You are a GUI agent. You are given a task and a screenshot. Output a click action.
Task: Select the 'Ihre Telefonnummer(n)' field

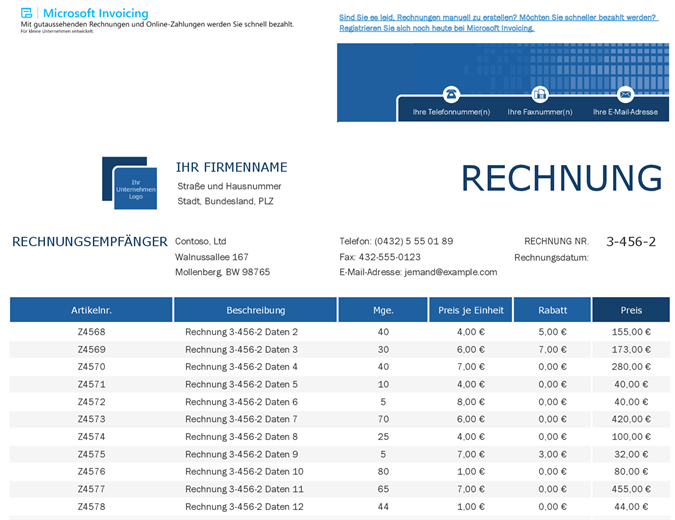coord(451,112)
